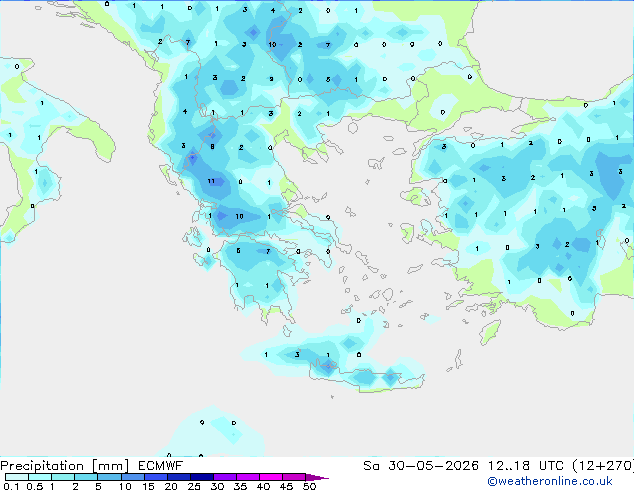Click the '11' precipitation value over western Greece

[x=211, y=181]
